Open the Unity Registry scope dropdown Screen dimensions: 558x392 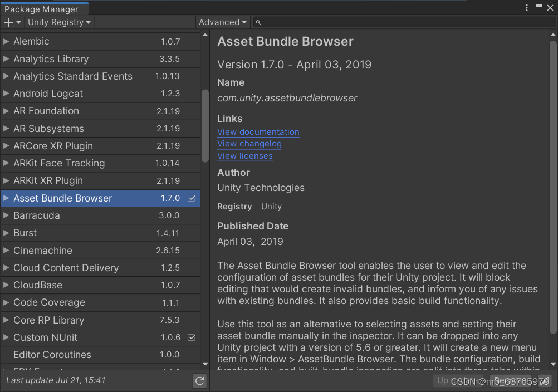(x=59, y=22)
